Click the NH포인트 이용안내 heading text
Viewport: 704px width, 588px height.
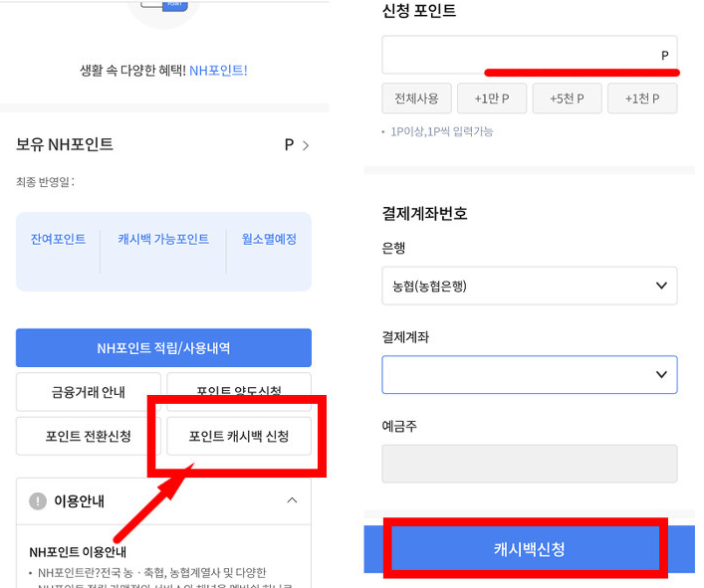[78, 551]
